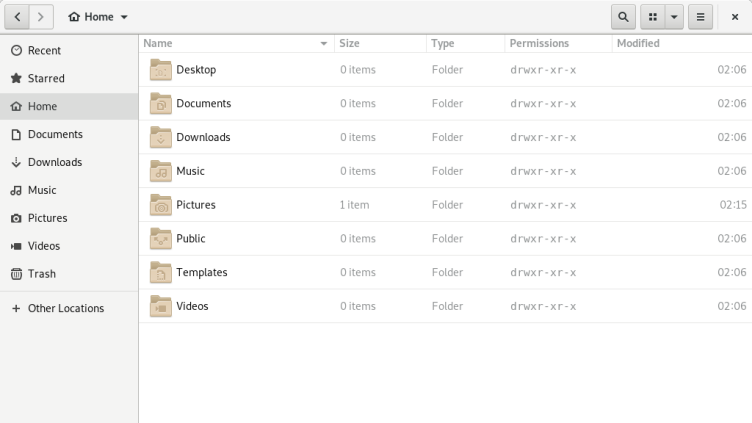
Task: Open the view options dropdown arrow
Action: pyautogui.click(x=674, y=17)
